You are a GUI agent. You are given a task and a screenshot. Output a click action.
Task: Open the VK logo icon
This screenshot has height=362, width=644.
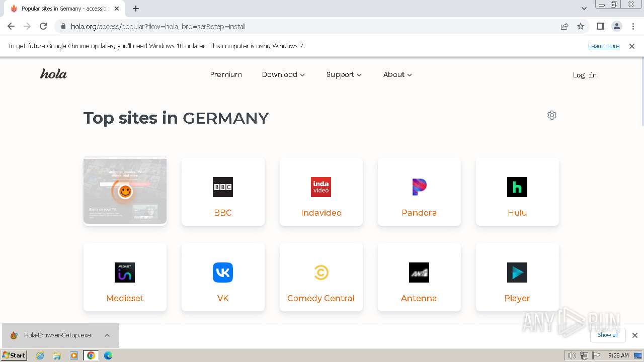(223, 273)
